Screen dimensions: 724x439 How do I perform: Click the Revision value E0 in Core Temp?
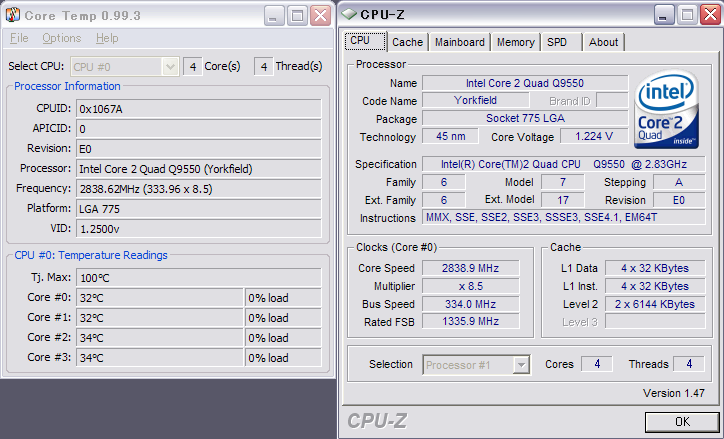[x=199, y=149]
